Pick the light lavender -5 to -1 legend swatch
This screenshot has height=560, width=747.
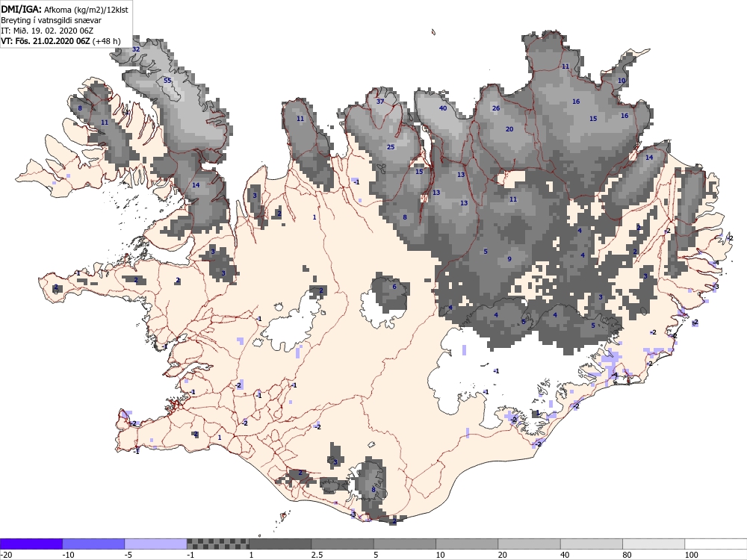coord(156,544)
